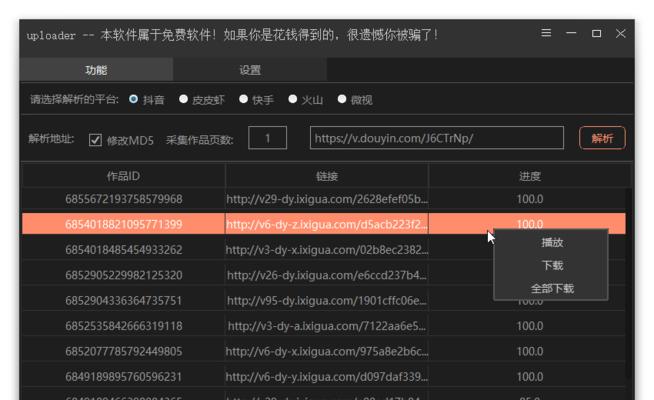Click the 链接 column header
The image size is (654, 400).
pyautogui.click(x=327, y=176)
